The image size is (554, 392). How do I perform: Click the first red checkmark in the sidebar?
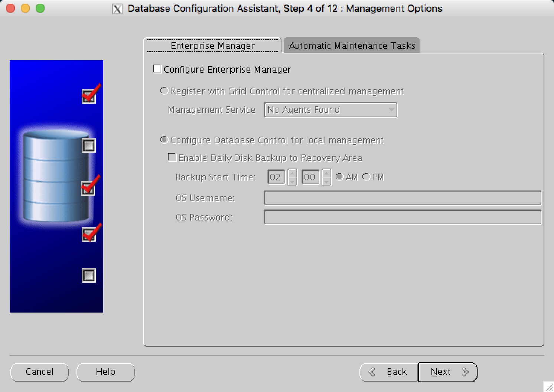(88, 96)
